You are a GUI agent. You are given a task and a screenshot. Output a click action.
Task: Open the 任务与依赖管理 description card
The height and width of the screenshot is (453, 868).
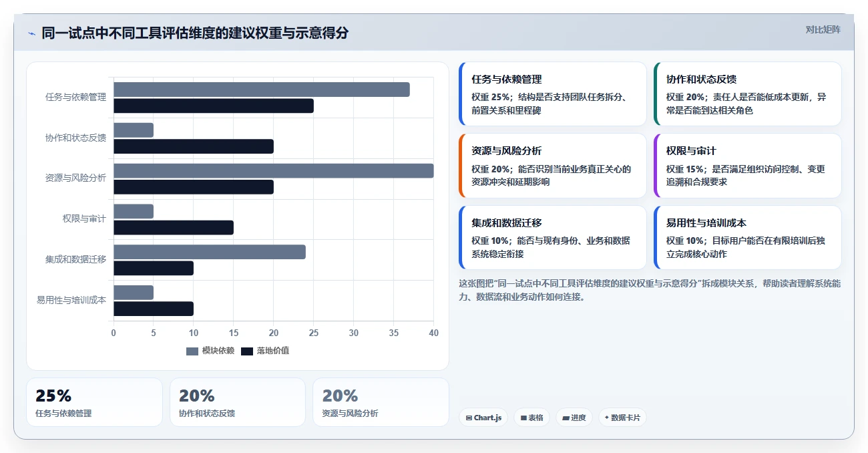553,94
